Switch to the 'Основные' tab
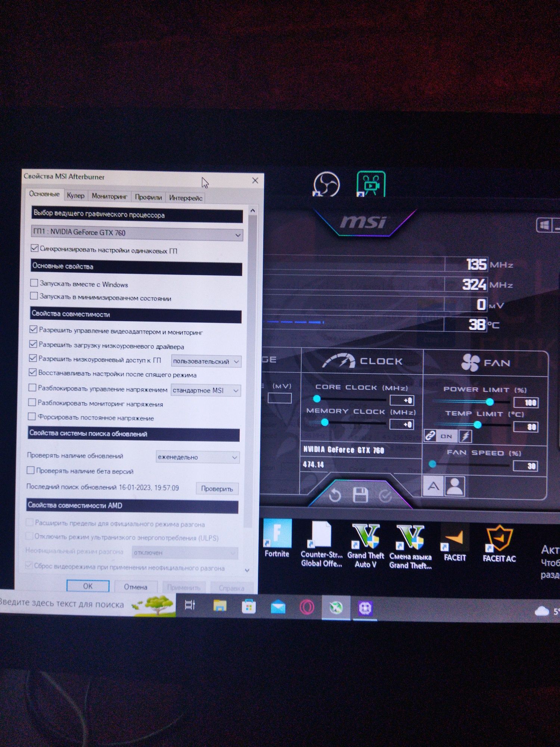560x747 pixels. [44, 194]
